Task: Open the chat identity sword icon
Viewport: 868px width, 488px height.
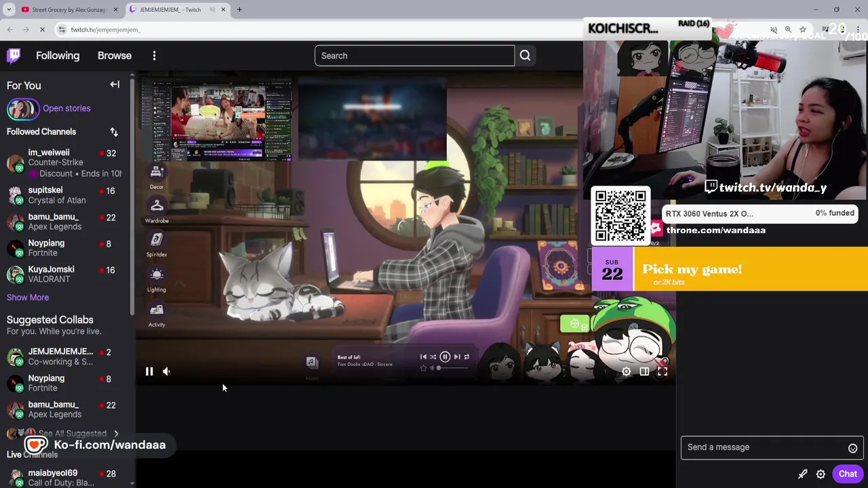Action: (x=803, y=474)
